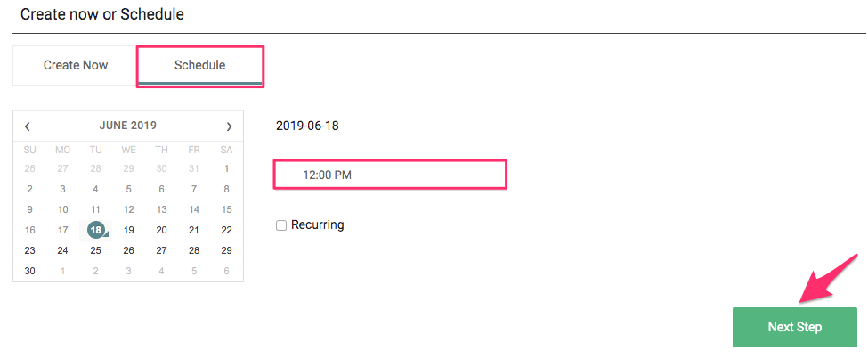
Task: Click June 10 on the calendar
Action: pyautogui.click(x=62, y=209)
